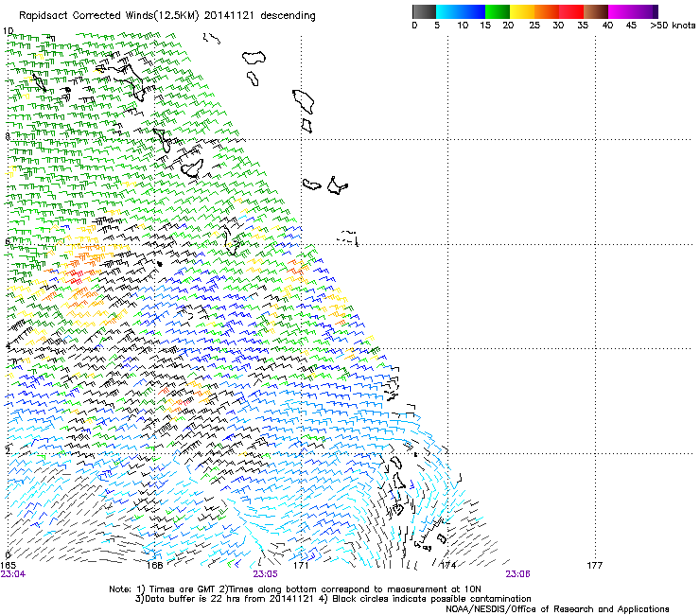The height and width of the screenshot is (615, 700).
Task: Click the longitude label '174'
Action: point(448,566)
